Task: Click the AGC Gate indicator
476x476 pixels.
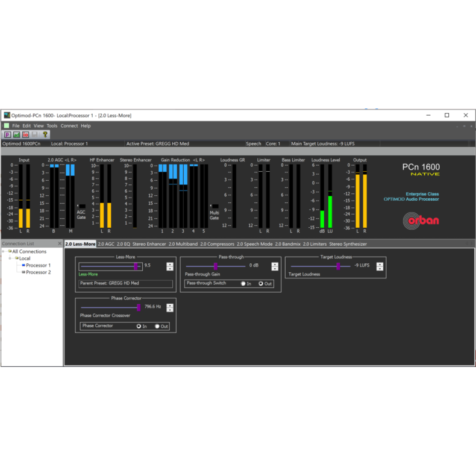Action: (81, 207)
